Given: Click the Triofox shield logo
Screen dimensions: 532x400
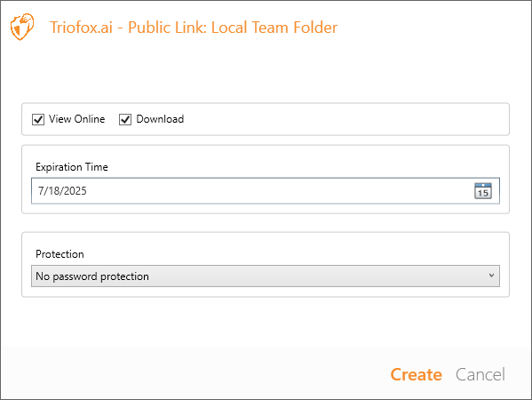Looking at the screenshot, I should click(x=22, y=27).
